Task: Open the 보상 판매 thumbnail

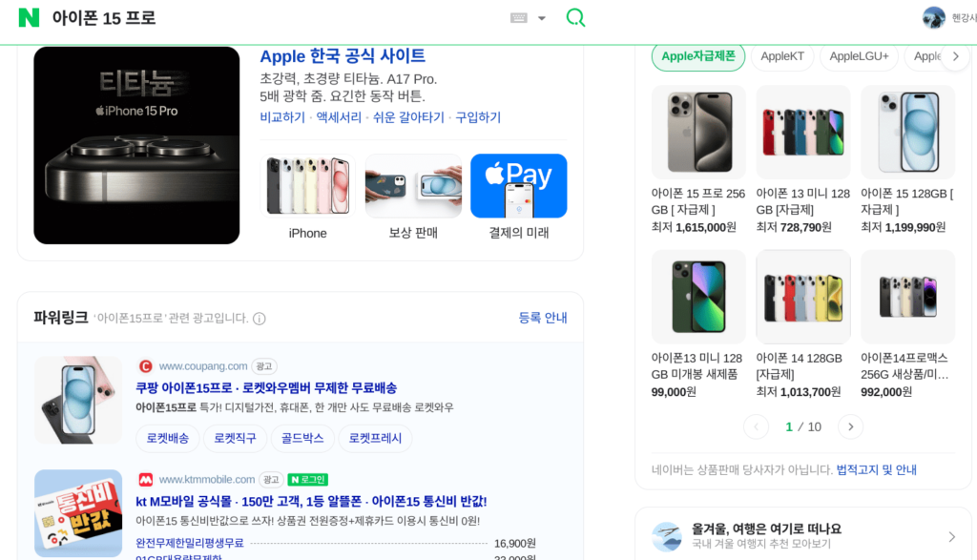Action: click(x=413, y=186)
